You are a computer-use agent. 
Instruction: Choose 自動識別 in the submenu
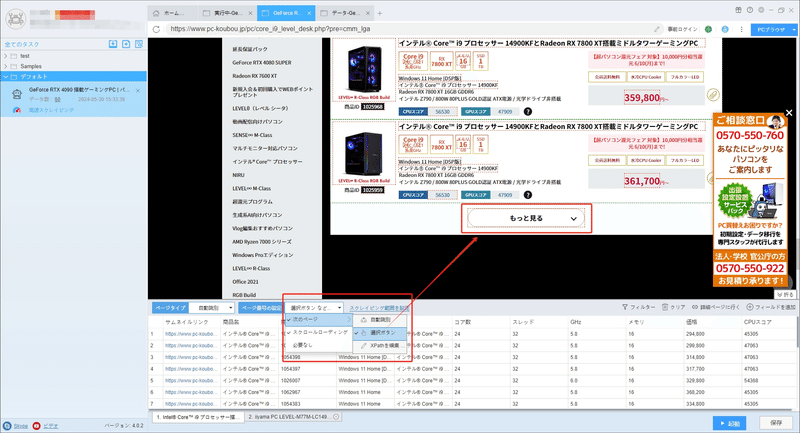[x=380, y=320]
